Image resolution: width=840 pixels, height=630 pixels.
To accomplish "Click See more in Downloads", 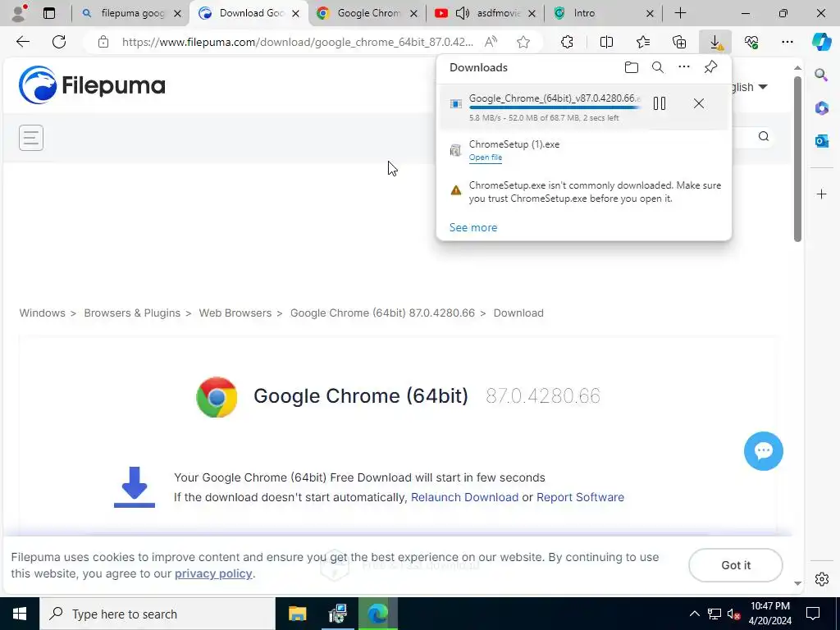I will (473, 228).
